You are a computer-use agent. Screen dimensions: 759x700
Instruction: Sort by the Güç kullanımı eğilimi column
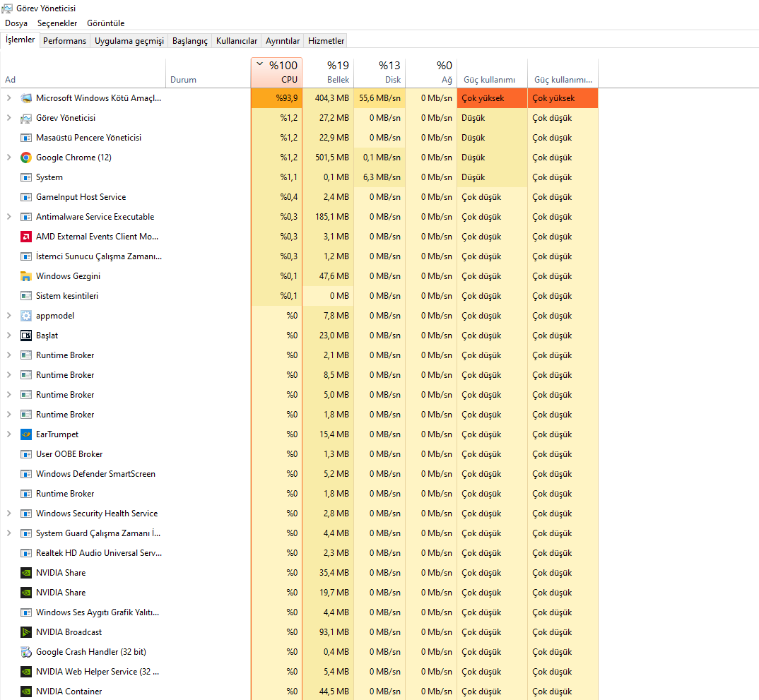tap(563, 73)
